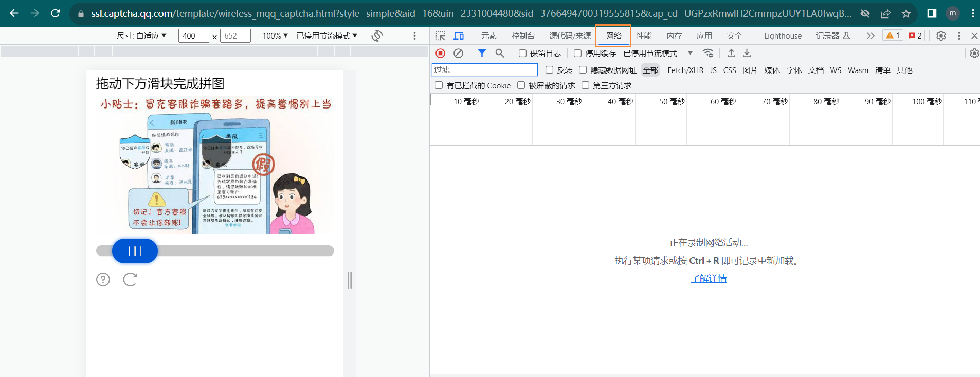Toggle the device toolbar icon
The height and width of the screenshot is (377, 980).
pos(459,35)
